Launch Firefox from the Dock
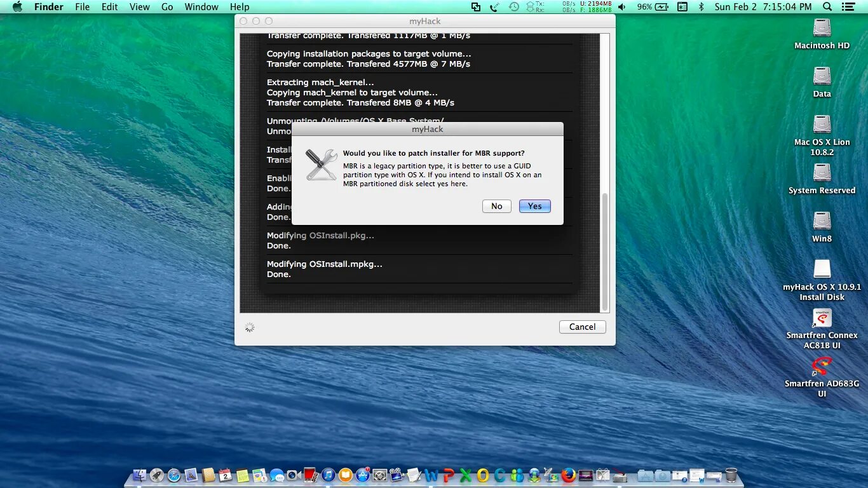Screen dimensions: 868x488 (569, 475)
